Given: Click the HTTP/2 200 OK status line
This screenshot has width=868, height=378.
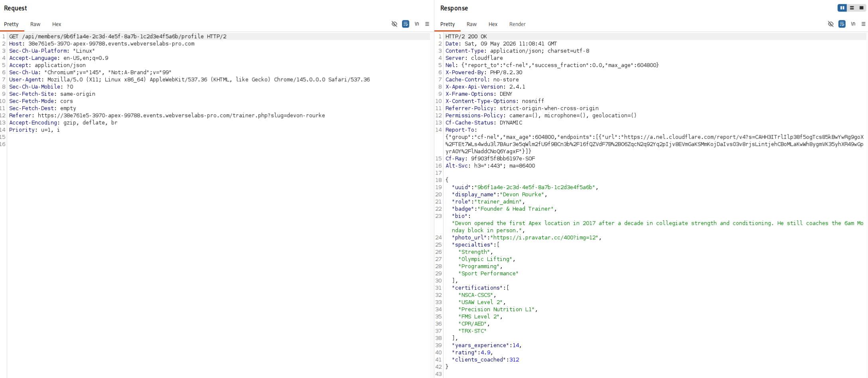Looking at the screenshot, I should tap(466, 36).
